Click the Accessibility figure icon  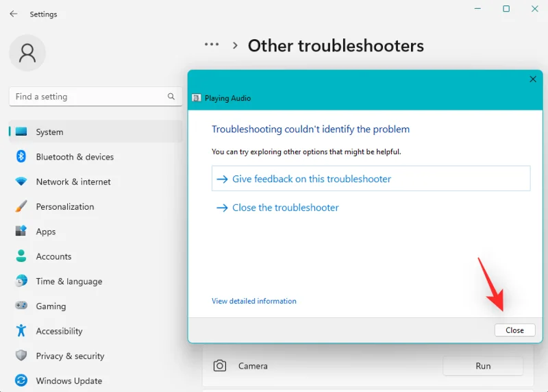[21, 331]
